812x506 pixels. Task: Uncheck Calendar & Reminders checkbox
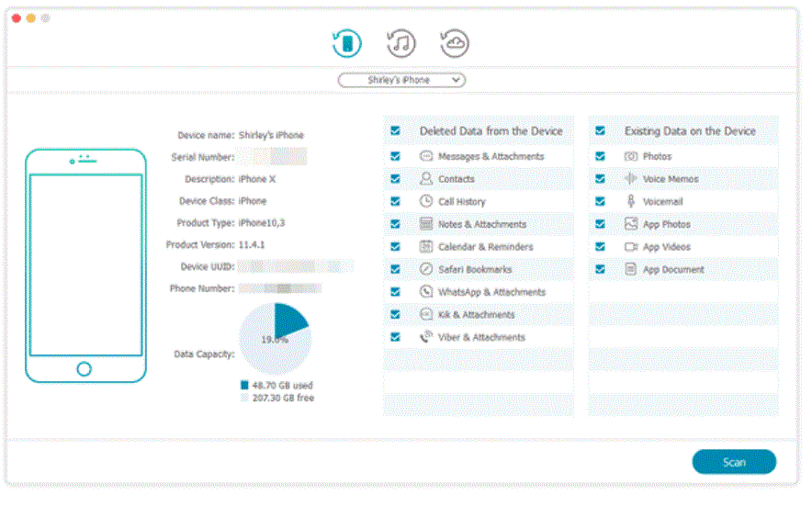[x=395, y=246]
